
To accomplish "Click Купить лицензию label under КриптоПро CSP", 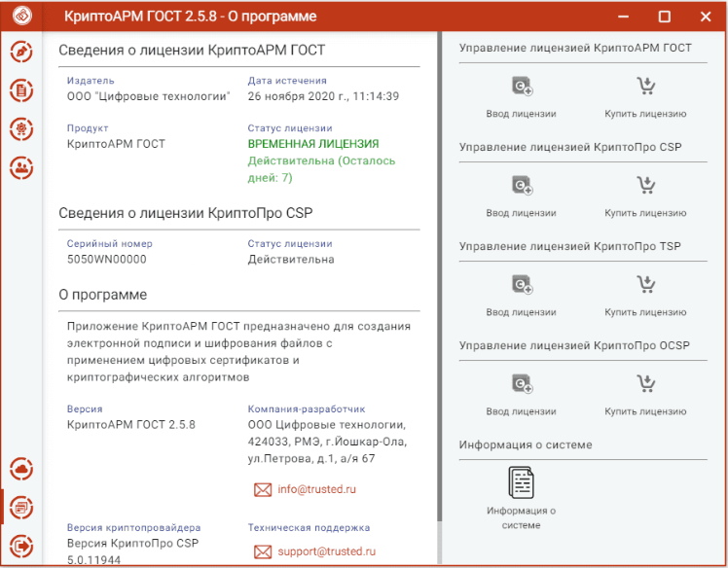I will click(x=645, y=213).
